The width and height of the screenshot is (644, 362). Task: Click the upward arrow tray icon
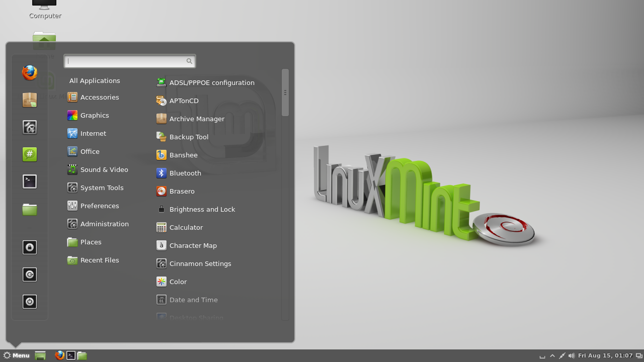click(552, 356)
